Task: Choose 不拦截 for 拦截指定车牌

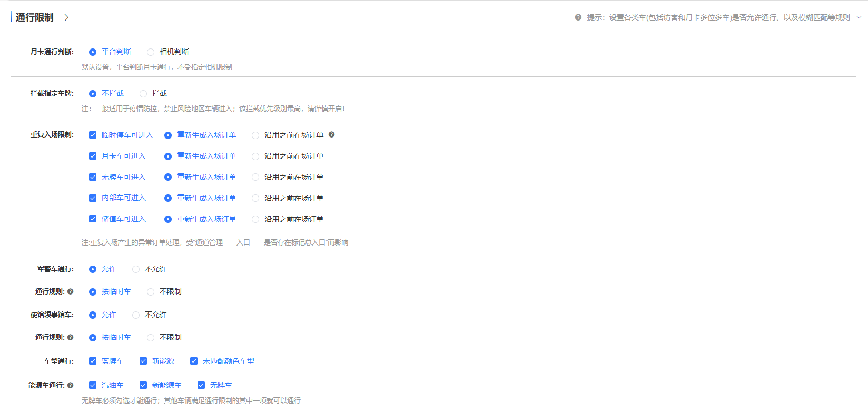Action: tap(93, 94)
